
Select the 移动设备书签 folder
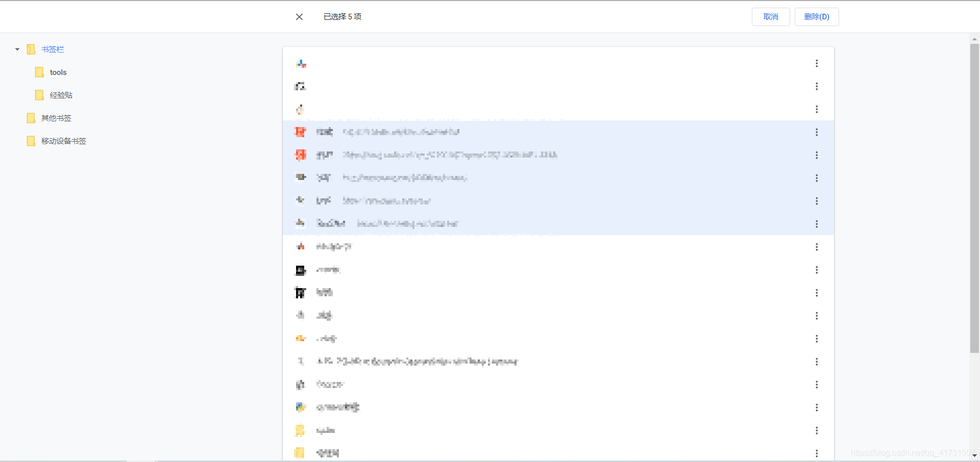click(x=64, y=141)
